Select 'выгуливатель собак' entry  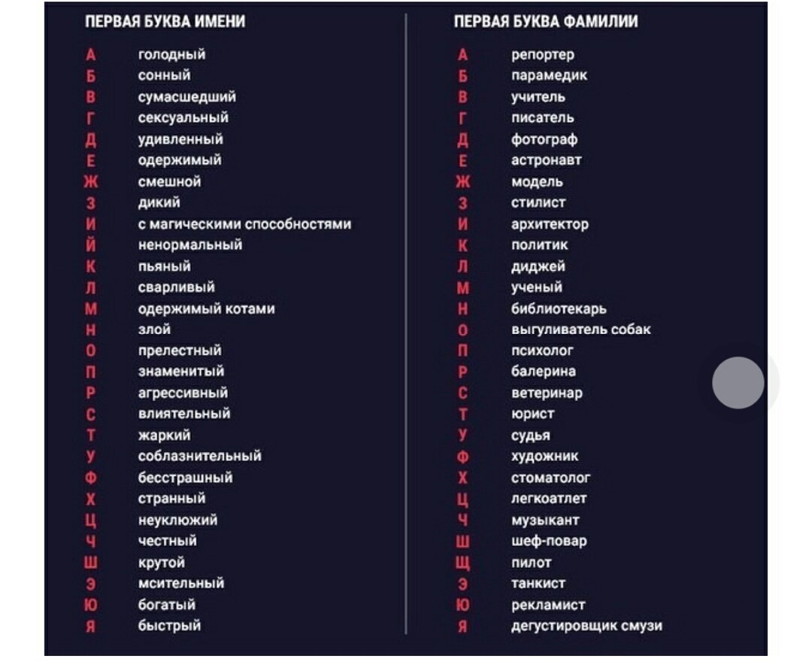pyautogui.click(x=580, y=329)
